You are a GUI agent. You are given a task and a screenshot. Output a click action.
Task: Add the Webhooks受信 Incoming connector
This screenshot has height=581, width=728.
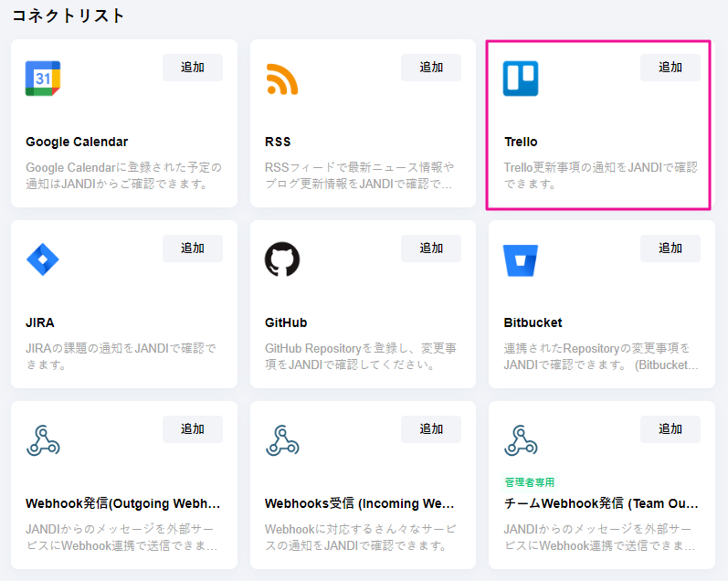(431, 428)
